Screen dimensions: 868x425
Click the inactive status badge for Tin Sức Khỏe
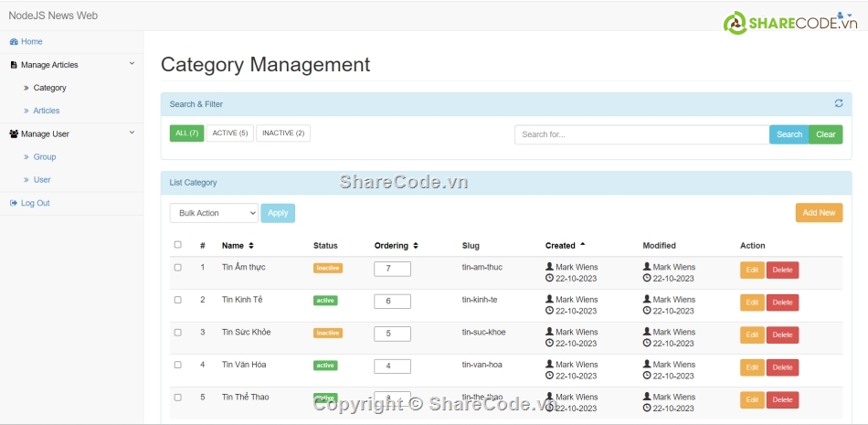click(327, 333)
